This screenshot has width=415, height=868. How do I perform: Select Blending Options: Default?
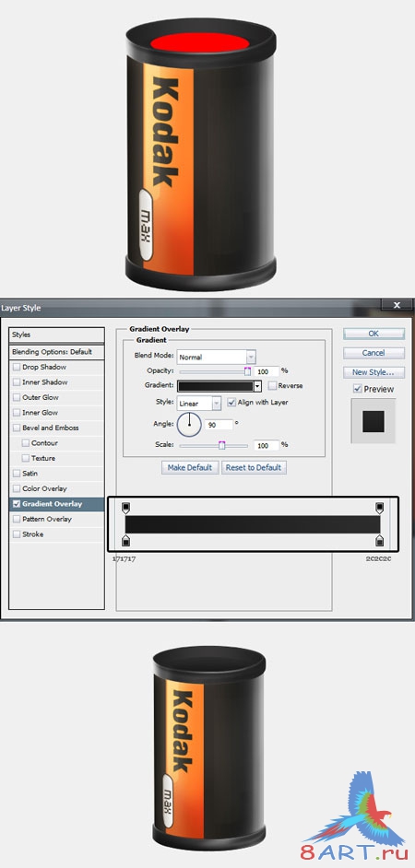click(x=56, y=352)
